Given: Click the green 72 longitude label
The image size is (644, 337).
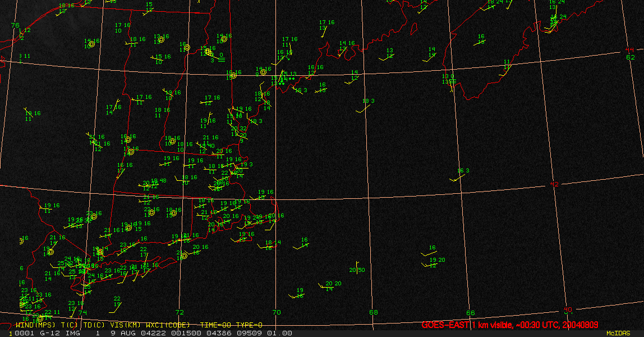Looking at the screenshot, I should [180, 312].
